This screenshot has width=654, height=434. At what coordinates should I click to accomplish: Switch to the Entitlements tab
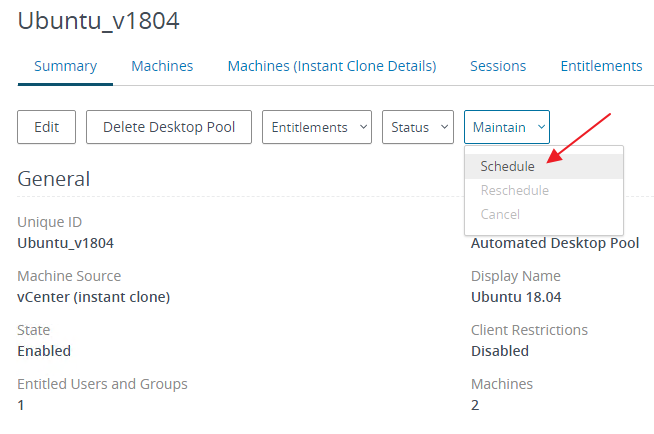click(x=600, y=66)
